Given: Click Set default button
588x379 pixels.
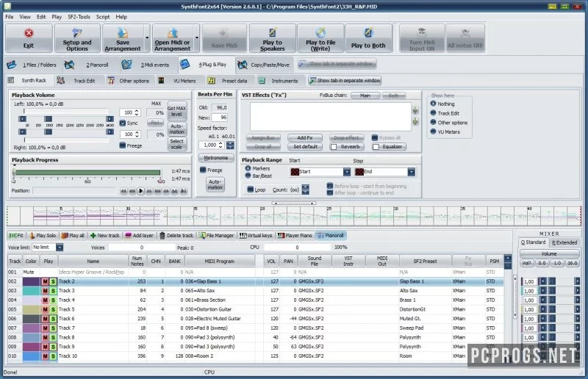Looking at the screenshot, I should pos(305,147).
